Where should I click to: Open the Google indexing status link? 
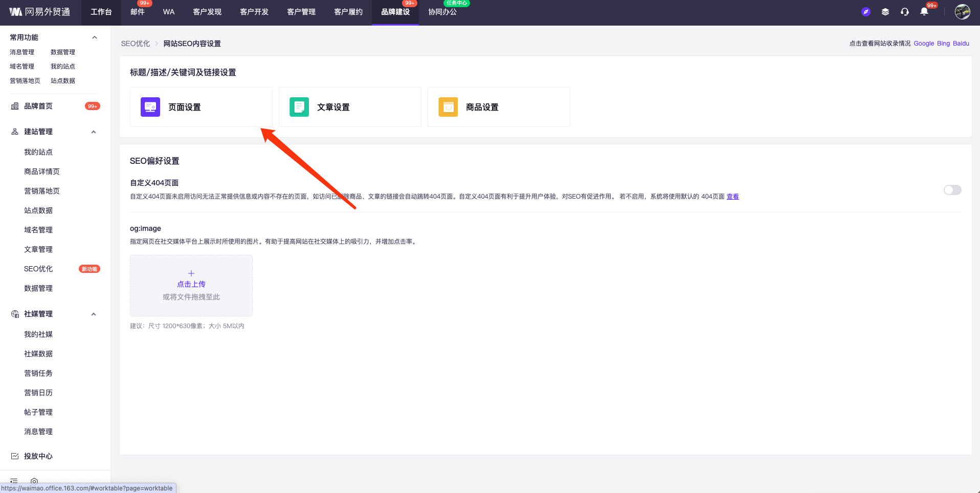tap(923, 44)
